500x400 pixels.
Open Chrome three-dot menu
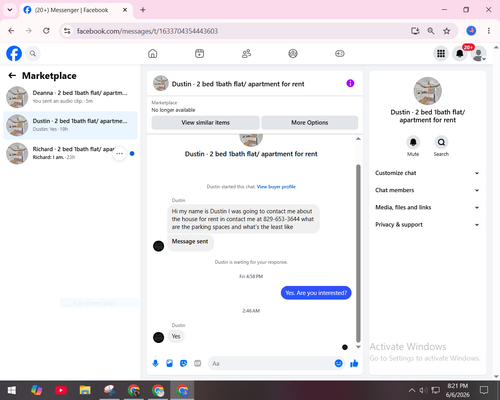coord(489,31)
